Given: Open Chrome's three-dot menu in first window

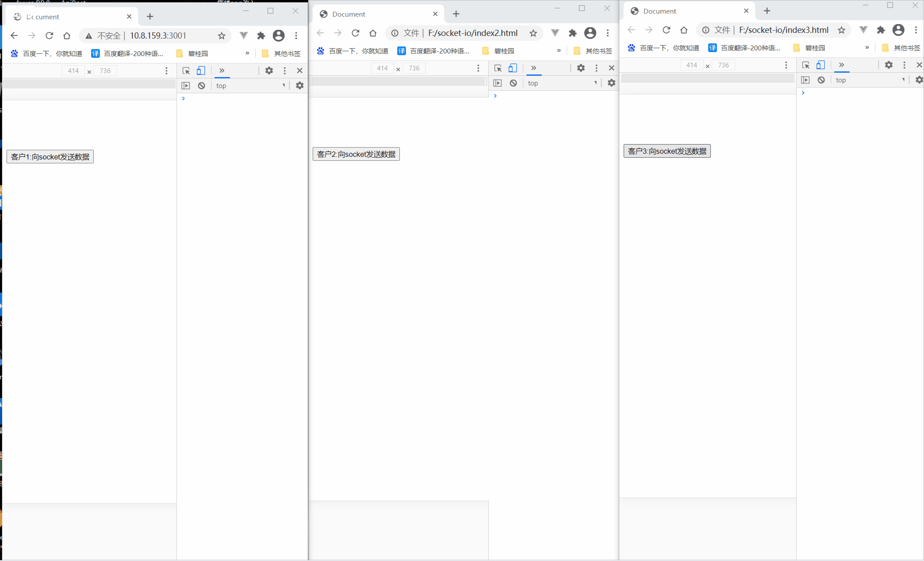Looking at the screenshot, I should 296,35.
